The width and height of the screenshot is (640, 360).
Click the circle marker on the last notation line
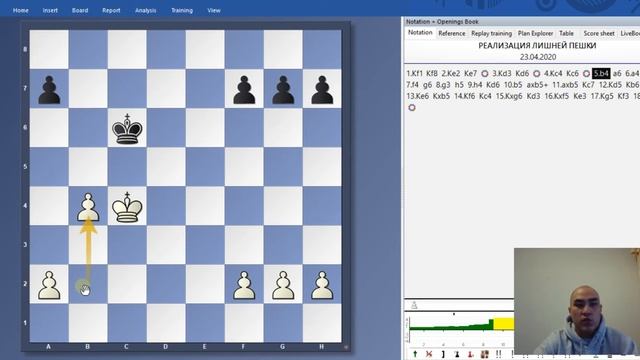pos(412,108)
